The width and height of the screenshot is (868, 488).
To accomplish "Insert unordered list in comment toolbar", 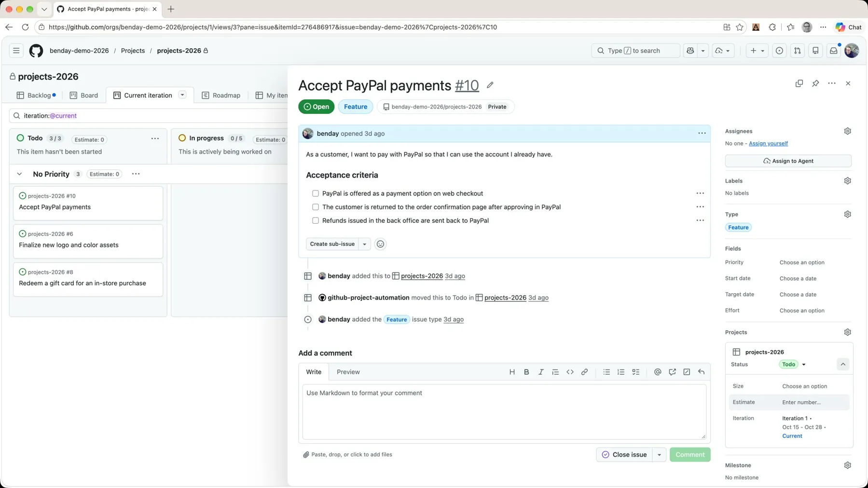I will [x=606, y=372].
